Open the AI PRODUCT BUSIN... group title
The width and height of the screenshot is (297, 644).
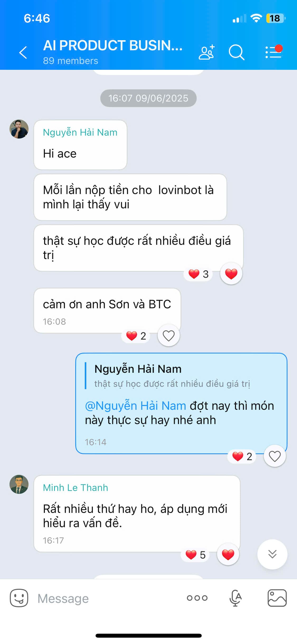[x=113, y=45]
